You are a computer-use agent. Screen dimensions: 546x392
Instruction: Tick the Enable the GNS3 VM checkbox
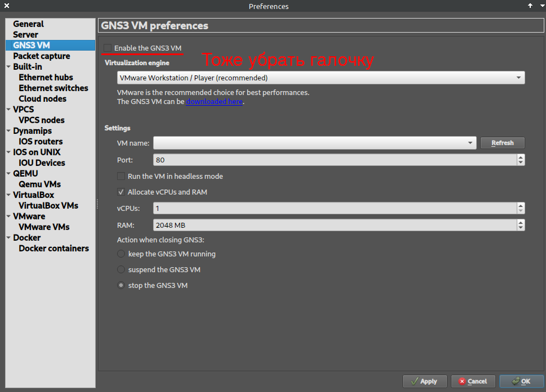click(x=108, y=48)
